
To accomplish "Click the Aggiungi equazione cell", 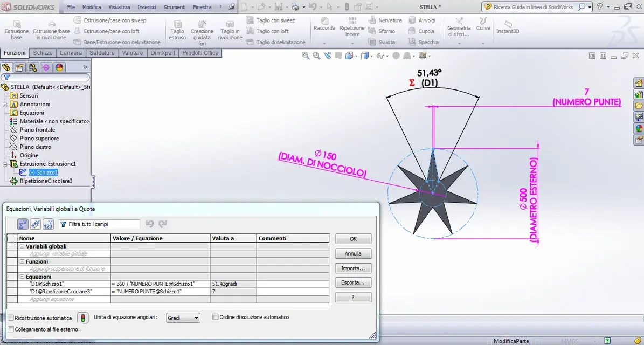I will coord(65,299).
